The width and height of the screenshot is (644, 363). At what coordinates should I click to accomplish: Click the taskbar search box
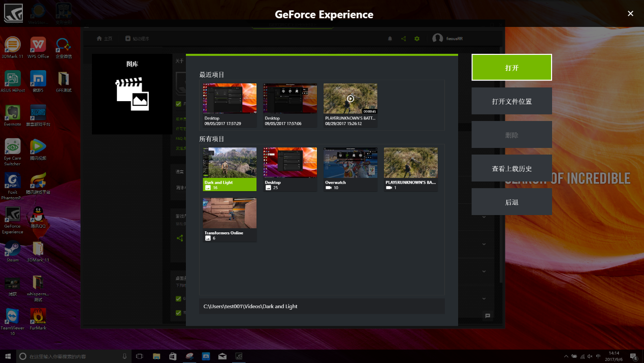pyautogui.click(x=73, y=356)
